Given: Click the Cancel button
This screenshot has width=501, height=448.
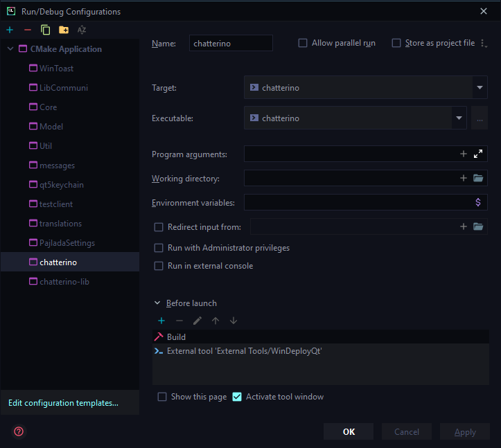Looking at the screenshot, I should point(407,431).
